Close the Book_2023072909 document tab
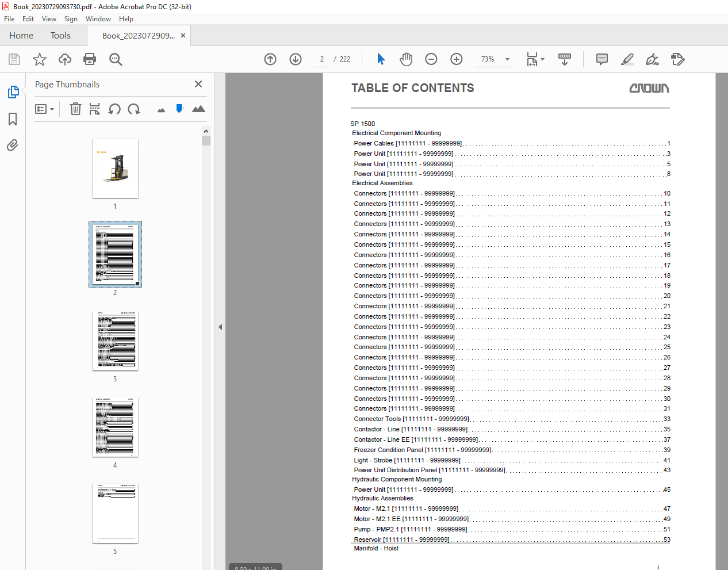This screenshot has width=728, height=570. click(x=183, y=36)
